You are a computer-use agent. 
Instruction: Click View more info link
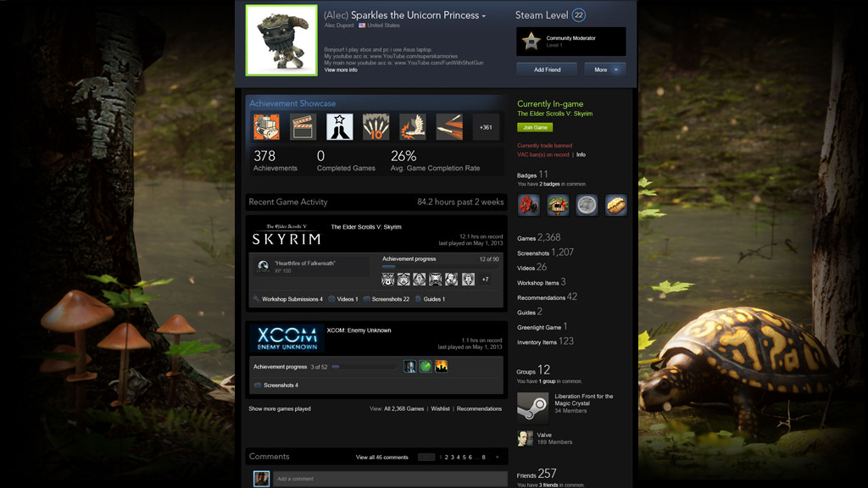[341, 70]
